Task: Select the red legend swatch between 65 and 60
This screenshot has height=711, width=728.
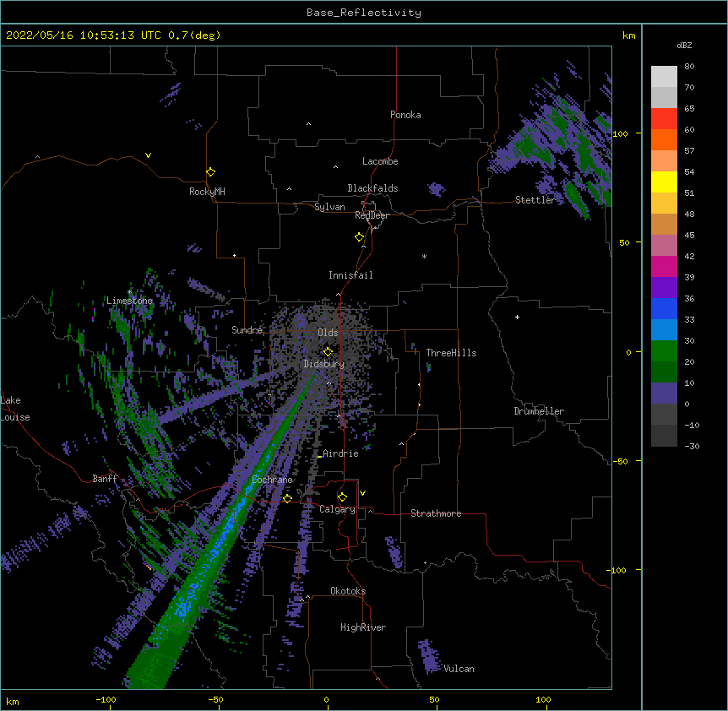Action: pos(664,118)
